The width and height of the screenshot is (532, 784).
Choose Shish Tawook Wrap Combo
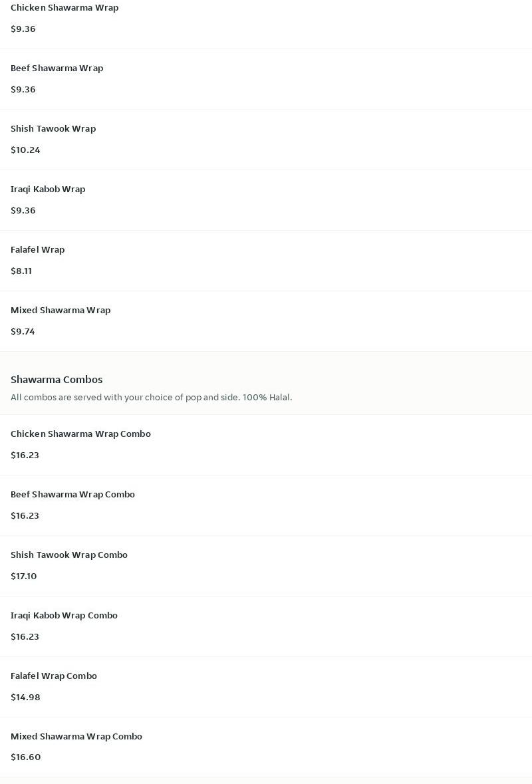[69, 555]
